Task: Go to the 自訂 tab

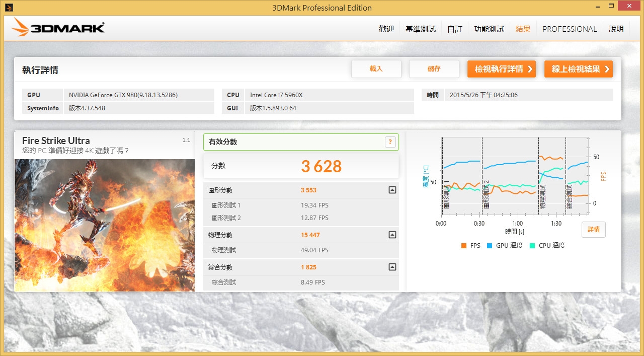Action: tap(455, 29)
